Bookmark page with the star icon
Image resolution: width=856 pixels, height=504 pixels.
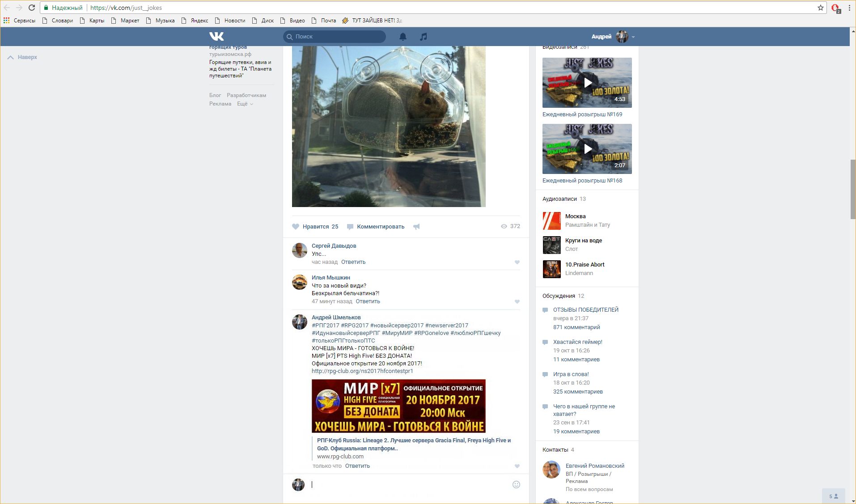point(821,8)
